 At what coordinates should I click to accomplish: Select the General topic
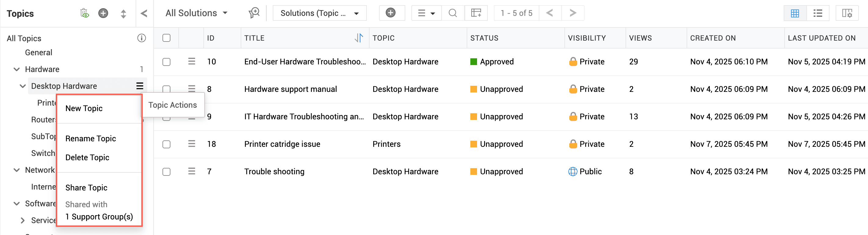pyautogui.click(x=38, y=52)
